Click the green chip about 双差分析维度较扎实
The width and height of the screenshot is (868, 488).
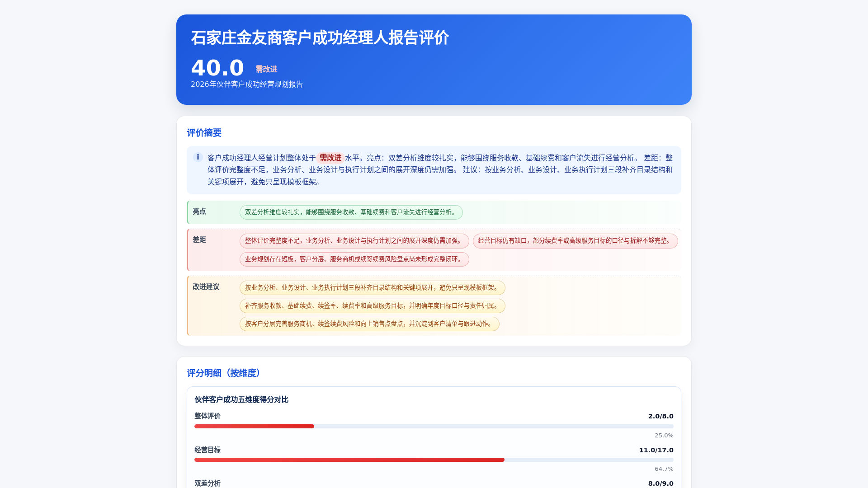(x=351, y=212)
